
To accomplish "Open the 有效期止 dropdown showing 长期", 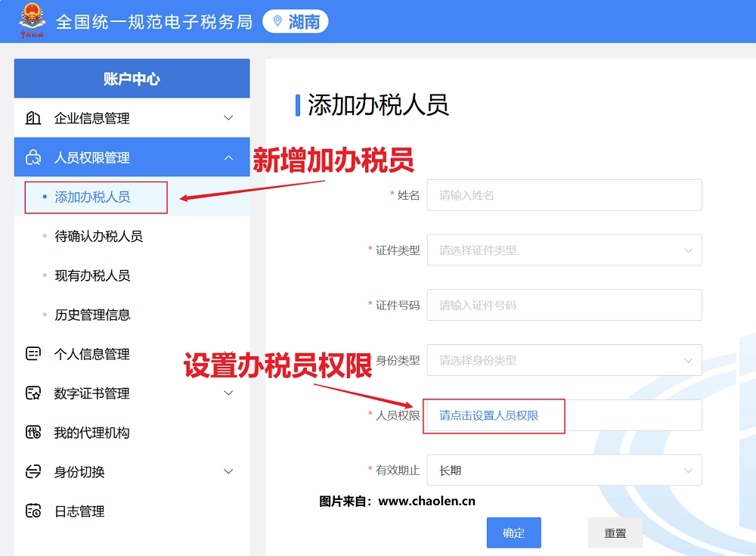I will (564, 470).
